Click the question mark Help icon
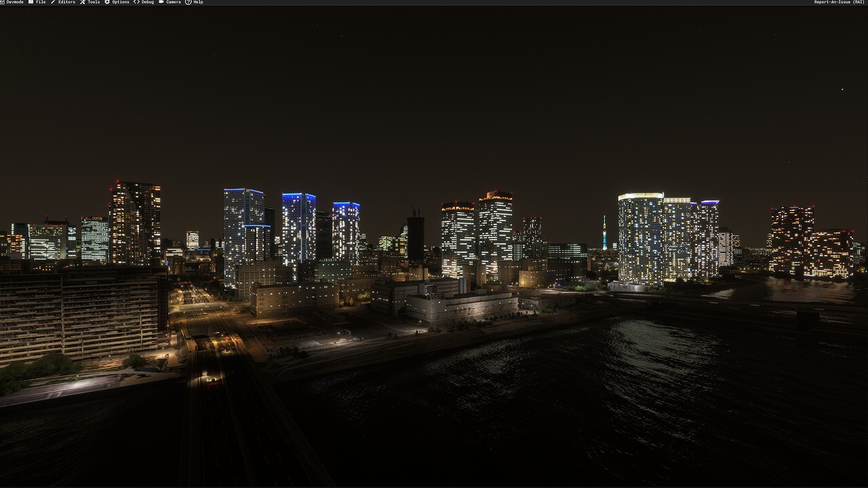This screenshot has height=488, width=868. [x=188, y=2]
